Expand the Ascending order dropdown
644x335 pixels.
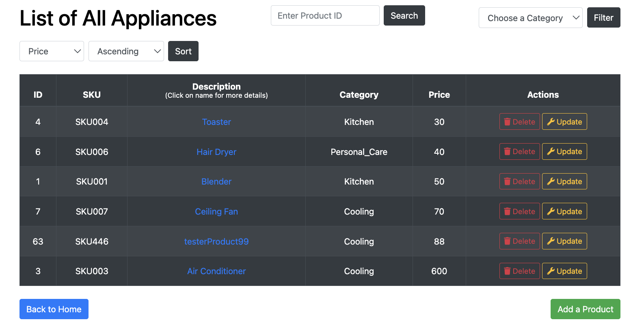(x=126, y=51)
